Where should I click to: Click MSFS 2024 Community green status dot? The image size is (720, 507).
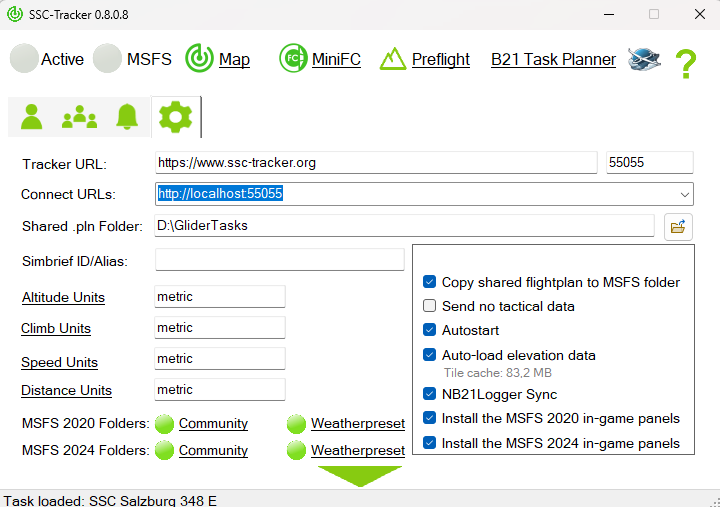pyautogui.click(x=164, y=451)
